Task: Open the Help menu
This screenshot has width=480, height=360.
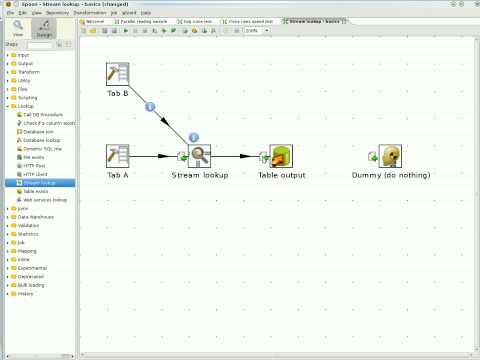Action: coord(146,13)
